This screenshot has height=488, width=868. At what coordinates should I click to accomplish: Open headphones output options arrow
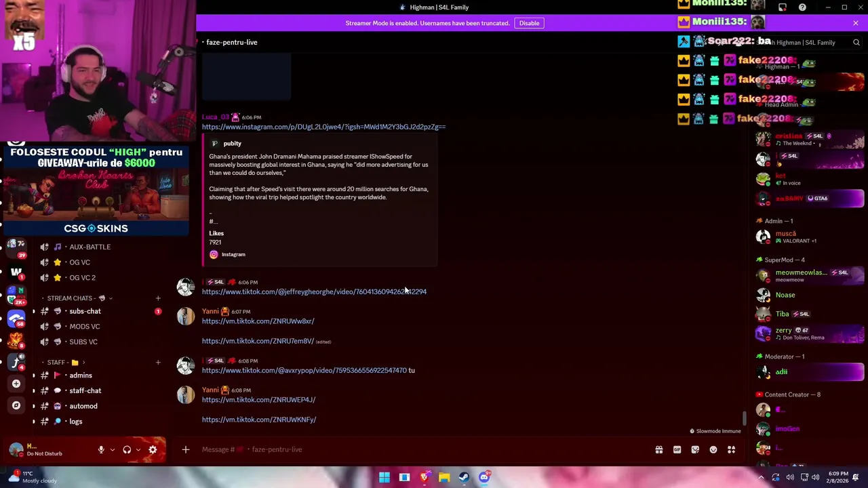(x=138, y=449)
